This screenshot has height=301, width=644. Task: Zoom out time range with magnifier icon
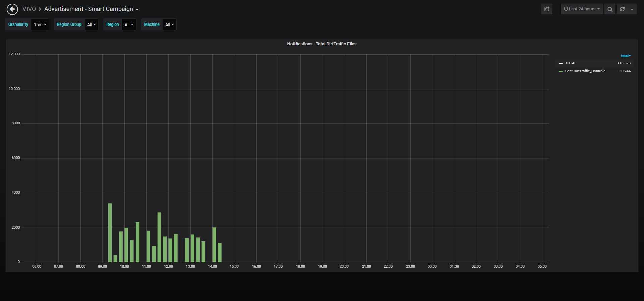[610, 9]
